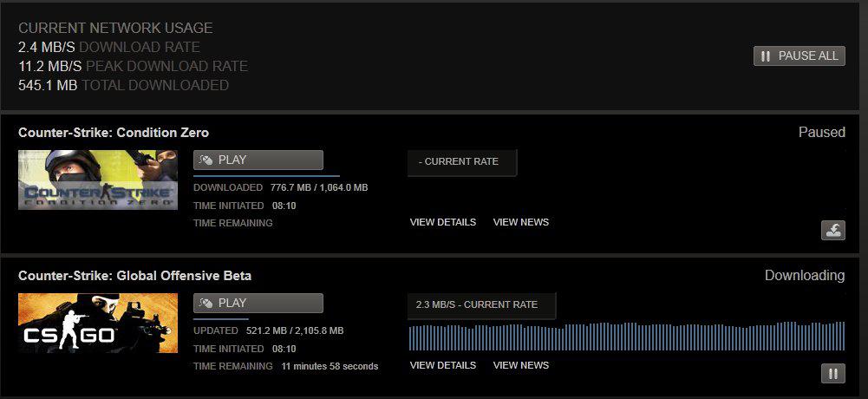Click the Paused status label
Screen dimensions: 868x399
[821, 132]
